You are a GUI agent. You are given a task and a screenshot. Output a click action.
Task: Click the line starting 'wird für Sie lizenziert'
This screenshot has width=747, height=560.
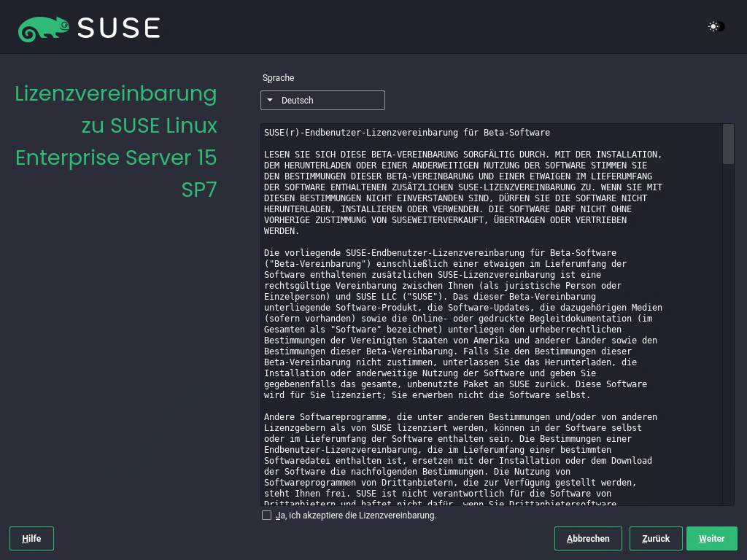tap(427, 394)
